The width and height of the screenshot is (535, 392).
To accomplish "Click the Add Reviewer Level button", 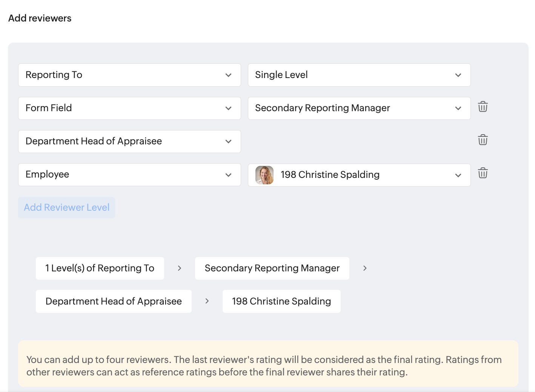I will pyautogui.click(x=67, y=208).
